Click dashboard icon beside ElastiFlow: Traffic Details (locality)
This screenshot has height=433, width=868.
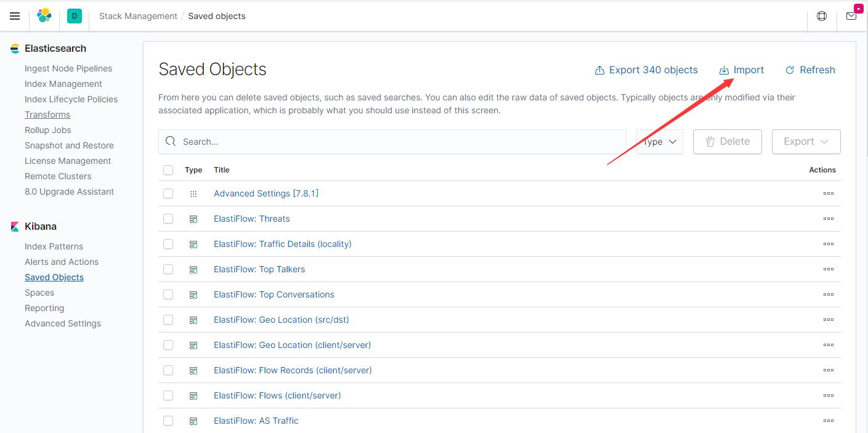coord(193,244)
